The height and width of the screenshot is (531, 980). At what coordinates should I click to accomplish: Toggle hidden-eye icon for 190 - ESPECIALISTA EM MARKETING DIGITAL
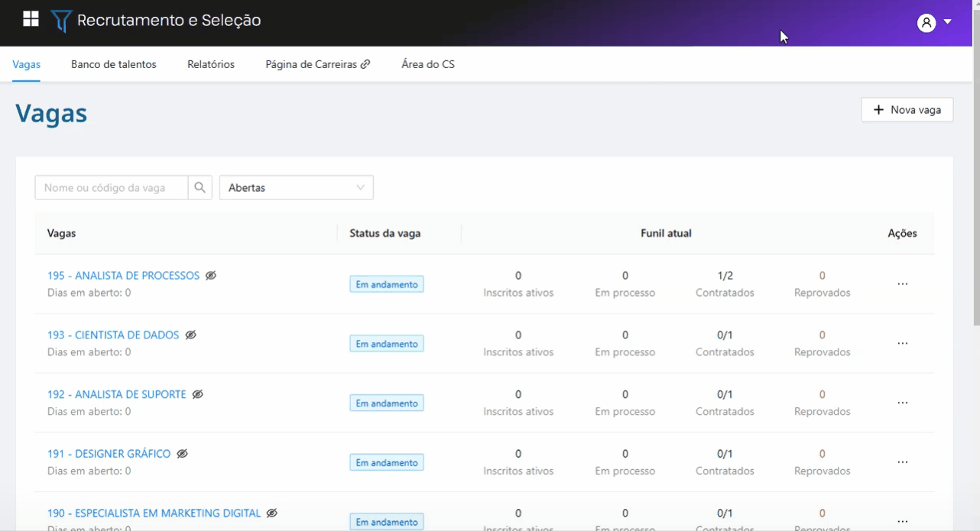[x=272, y=513]
